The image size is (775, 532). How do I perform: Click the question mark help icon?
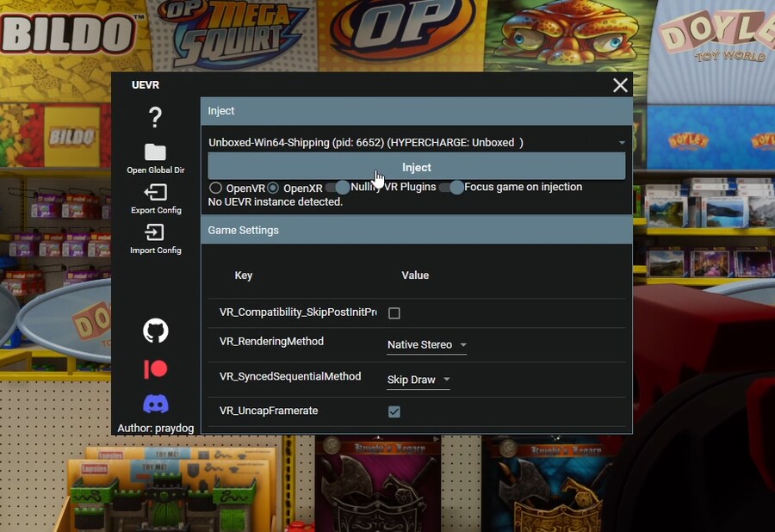click(x=155, y=117)
